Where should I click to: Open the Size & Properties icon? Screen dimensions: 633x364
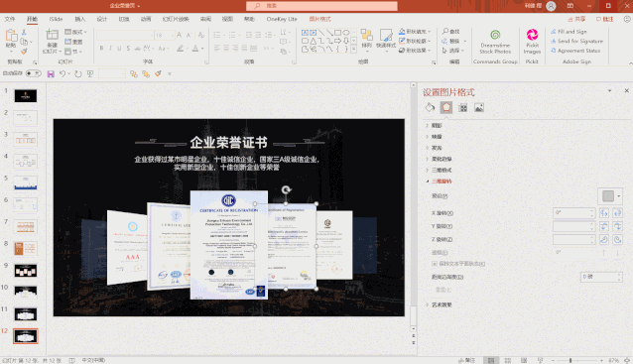point(462,107)
